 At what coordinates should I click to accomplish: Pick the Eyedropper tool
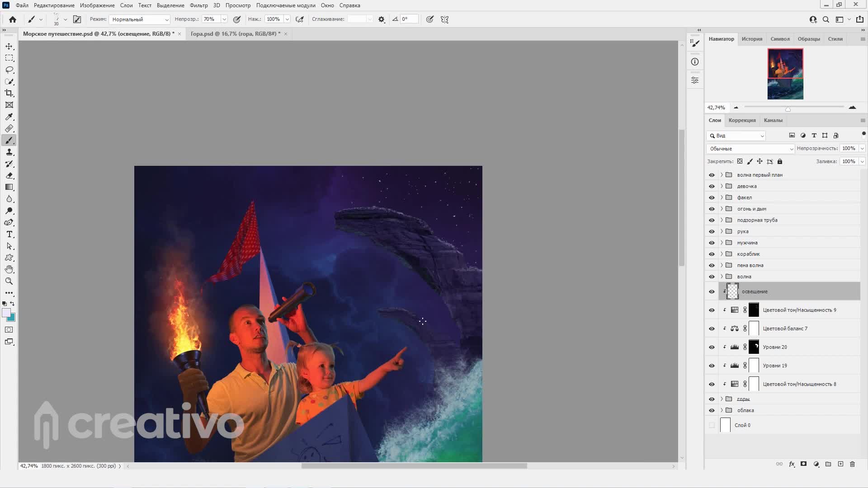pyautogui.click(x=9, y=117)
